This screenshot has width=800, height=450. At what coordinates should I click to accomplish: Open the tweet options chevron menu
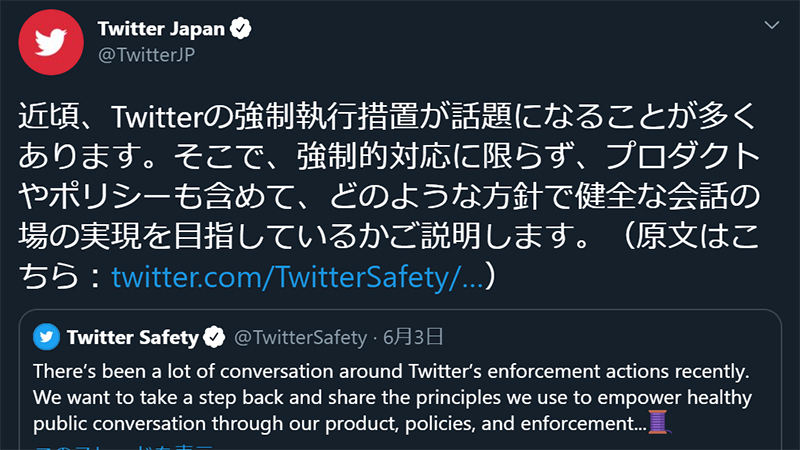click(771, 23)
